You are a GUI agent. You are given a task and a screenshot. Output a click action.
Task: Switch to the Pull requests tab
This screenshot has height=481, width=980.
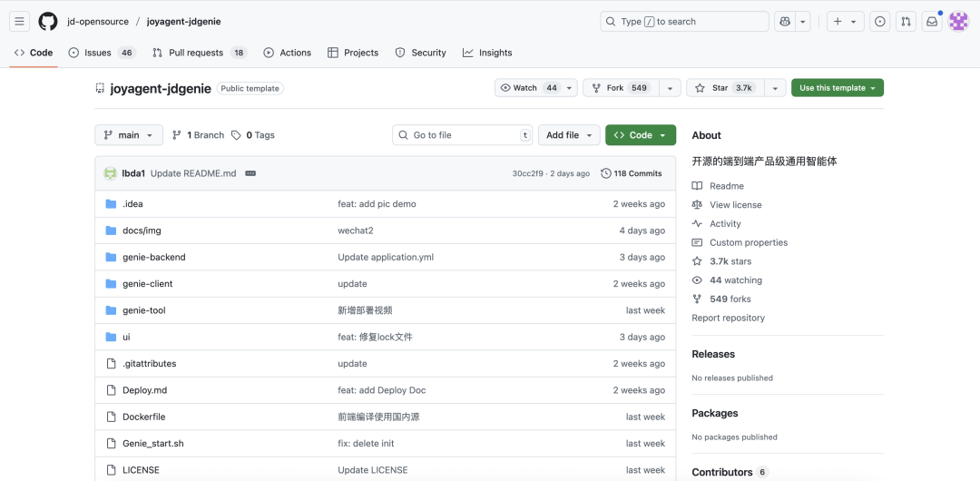200,53
